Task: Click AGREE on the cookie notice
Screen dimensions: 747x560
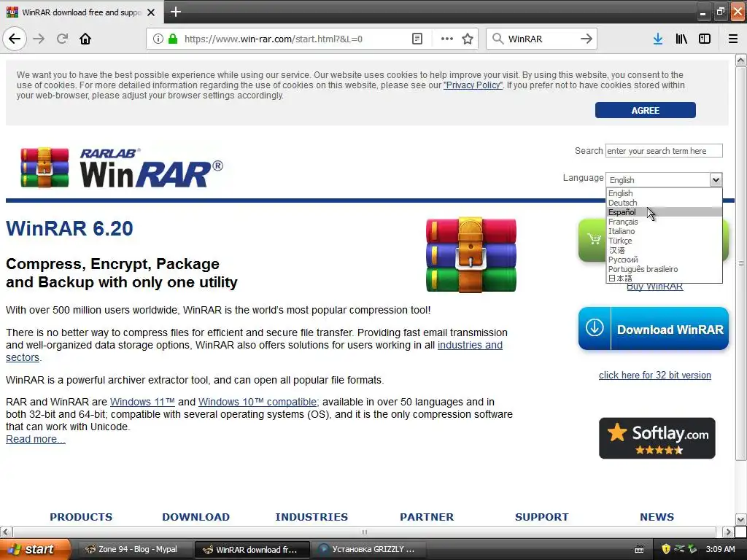Action: pos(645,110)
